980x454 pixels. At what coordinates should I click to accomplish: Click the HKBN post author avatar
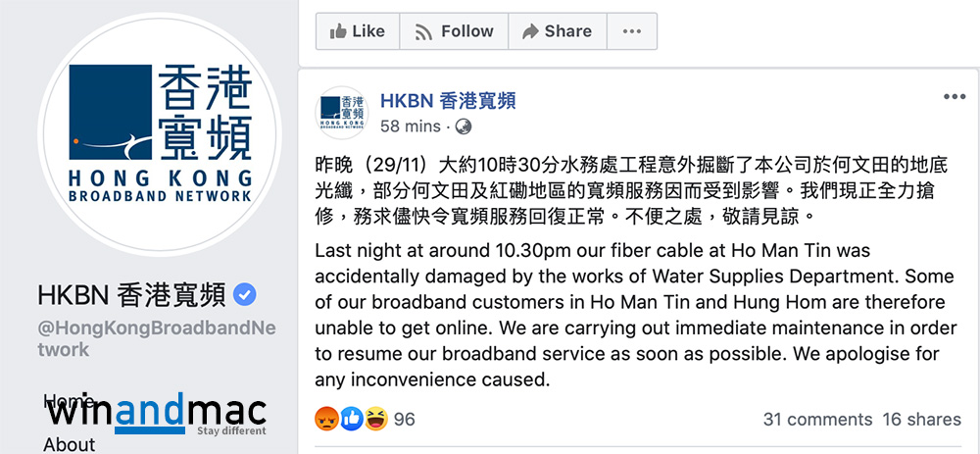click(x=341, y=112)
